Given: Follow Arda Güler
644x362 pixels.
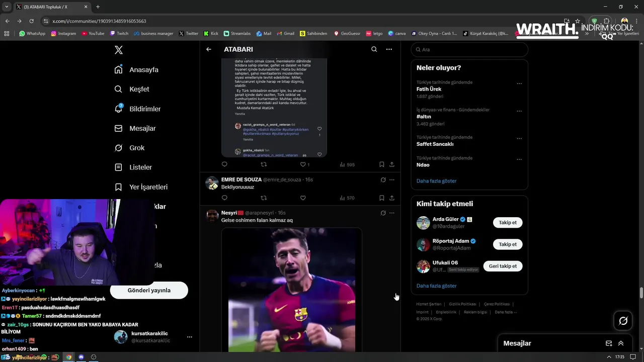Looking at the screenshot, I should pos(508,222).
